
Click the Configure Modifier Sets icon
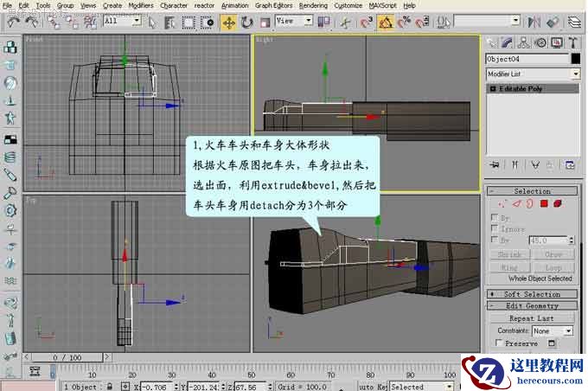[x=570, y=164]
